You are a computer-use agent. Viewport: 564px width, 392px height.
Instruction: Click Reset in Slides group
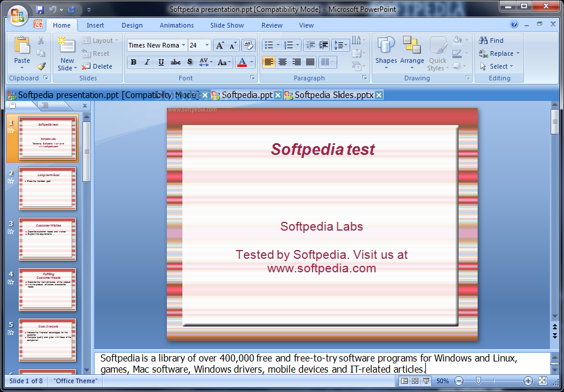tap(96, 53)
